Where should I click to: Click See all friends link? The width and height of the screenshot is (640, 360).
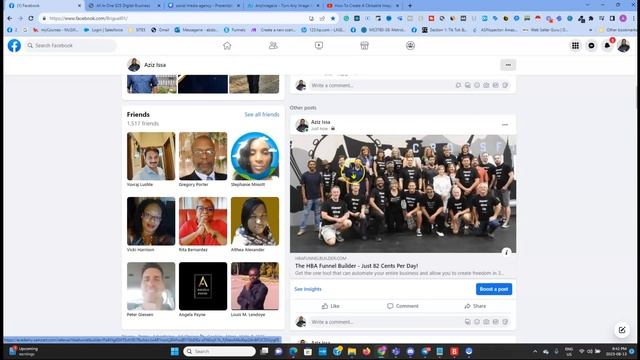pyautogui.click(x=262, y=114)
